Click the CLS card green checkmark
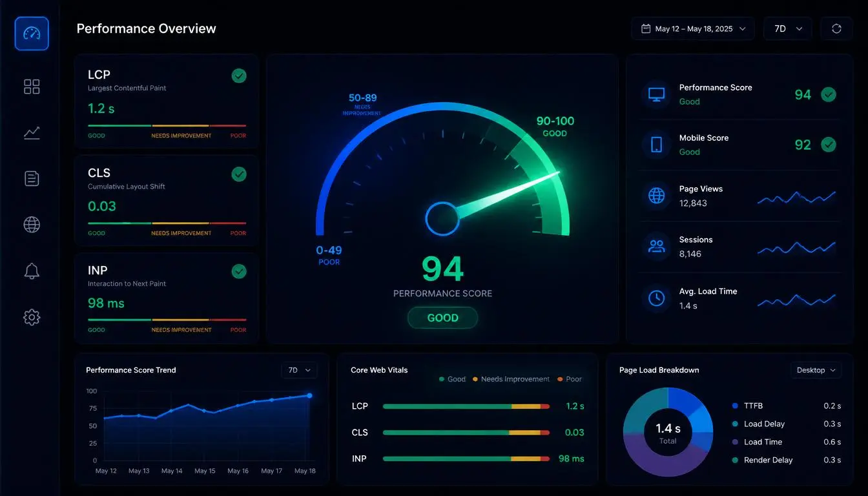Image resolution: width=868 pixels, height=496 pixels. tap(239, 174)
